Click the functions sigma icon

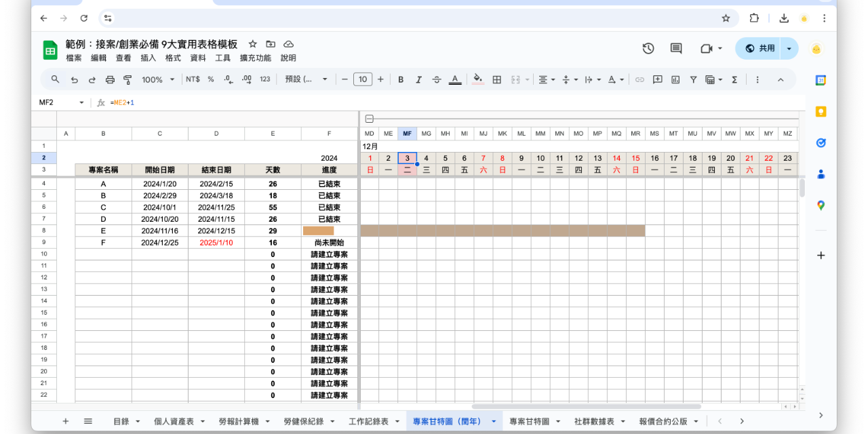click(734, 79)
